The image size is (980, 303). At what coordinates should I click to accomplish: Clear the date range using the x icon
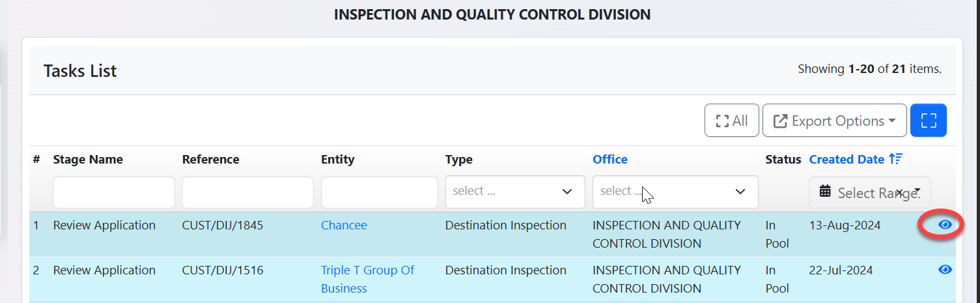(899, 192)
